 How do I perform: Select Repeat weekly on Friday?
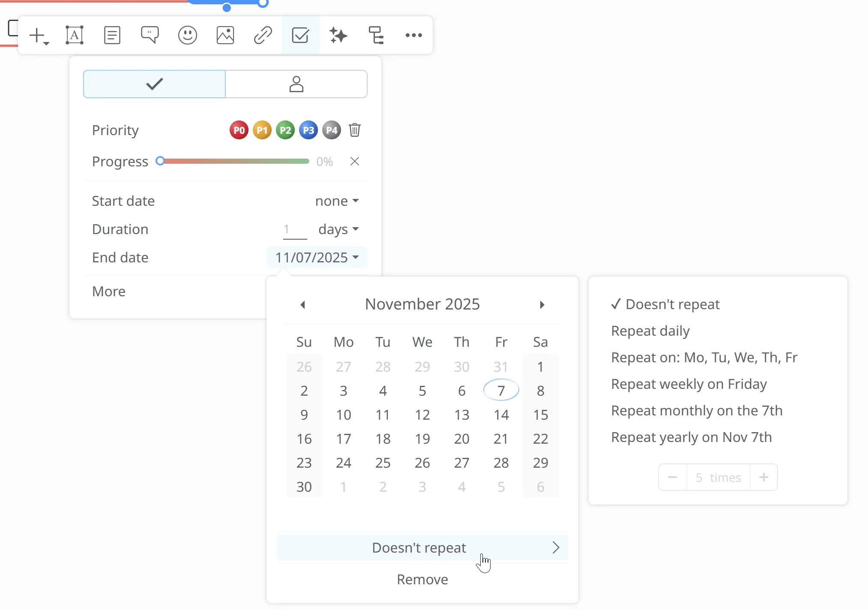click(688, 384)
